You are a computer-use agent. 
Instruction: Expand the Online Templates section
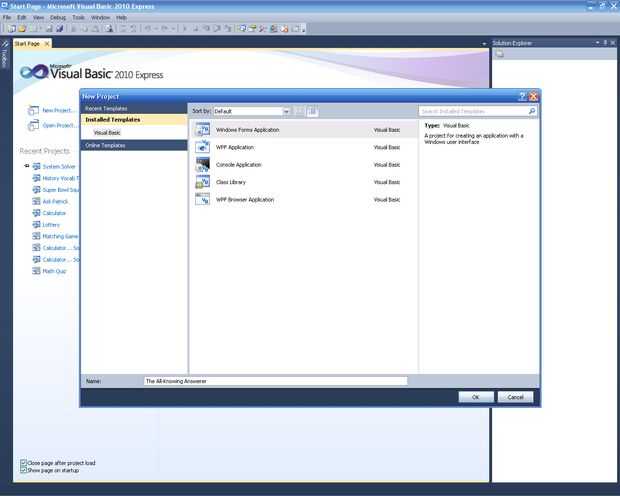(134, 145)
